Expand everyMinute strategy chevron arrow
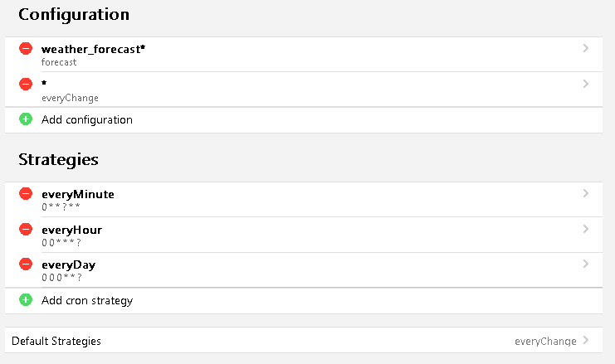The image size is (615, 364). (x=586, y=193)
